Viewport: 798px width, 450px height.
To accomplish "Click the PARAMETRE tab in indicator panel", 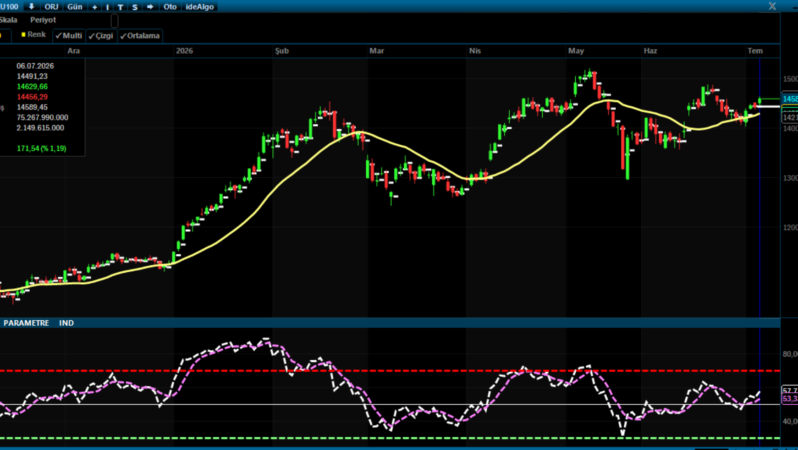I will [26, 323].
